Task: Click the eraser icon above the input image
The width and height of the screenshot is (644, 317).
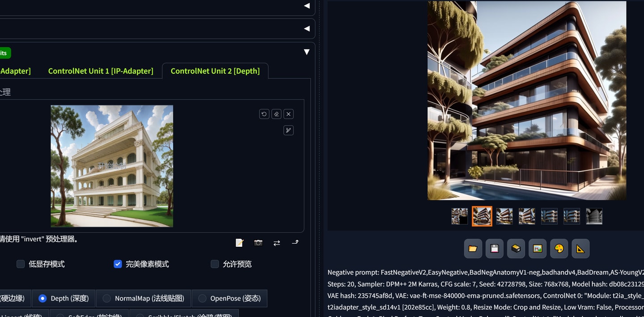Action: [x=276, y=114]
